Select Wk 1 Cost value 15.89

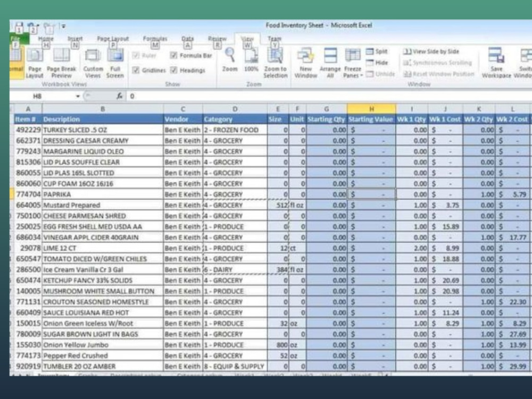point(445,227)
